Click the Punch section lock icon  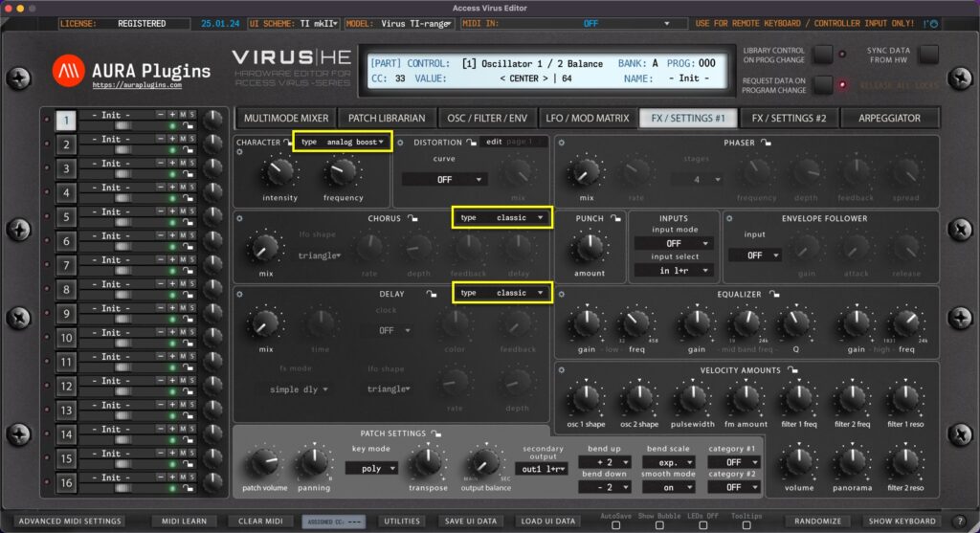615,218
